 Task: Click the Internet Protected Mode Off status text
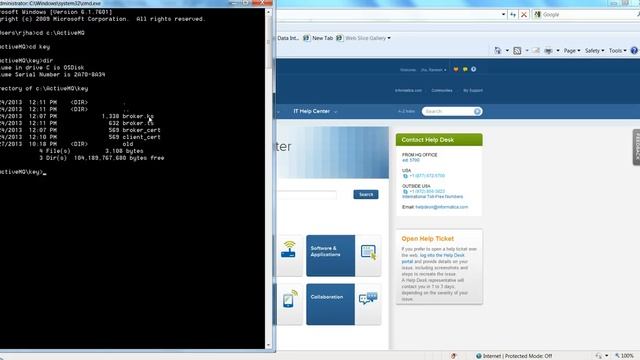[x=517, y=356]
